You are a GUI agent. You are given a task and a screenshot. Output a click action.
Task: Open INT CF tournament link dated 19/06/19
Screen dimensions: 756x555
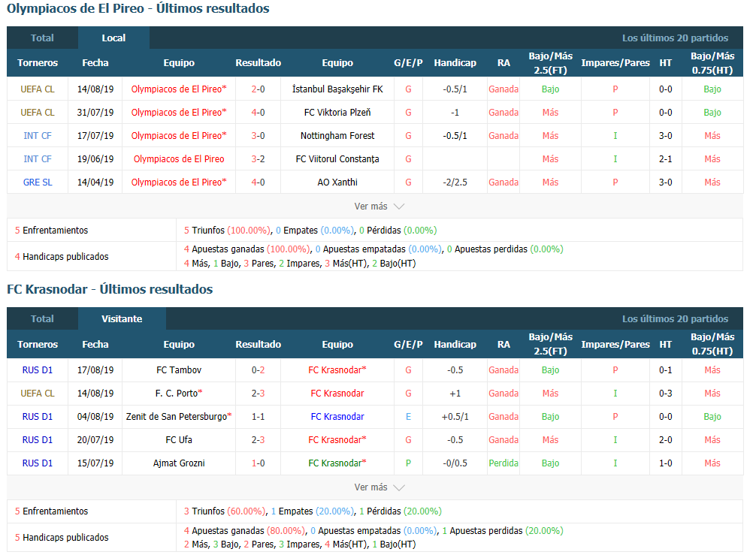tap(38, 159)
